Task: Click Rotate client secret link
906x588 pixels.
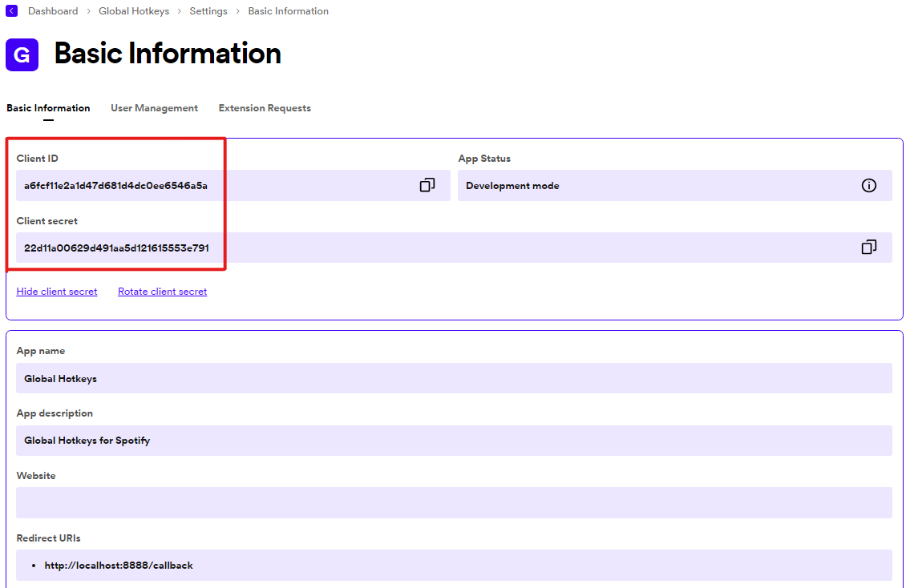Action: tap(163, 292)
